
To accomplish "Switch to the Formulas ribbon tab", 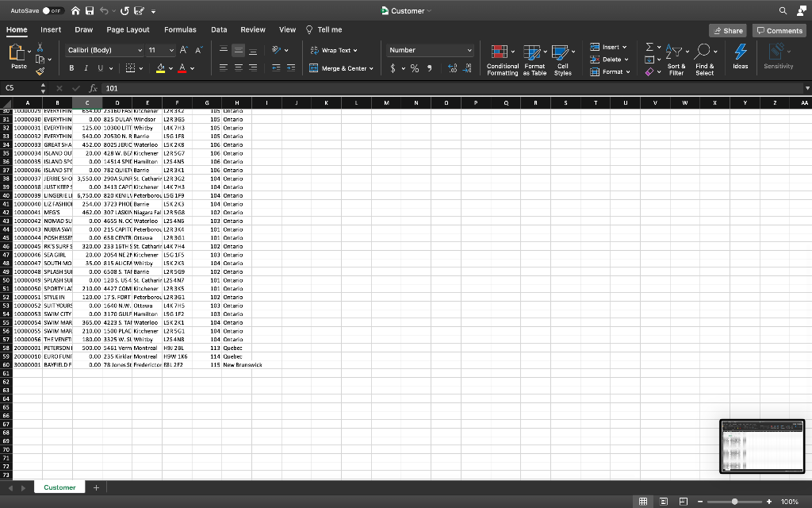I will 180,29.
